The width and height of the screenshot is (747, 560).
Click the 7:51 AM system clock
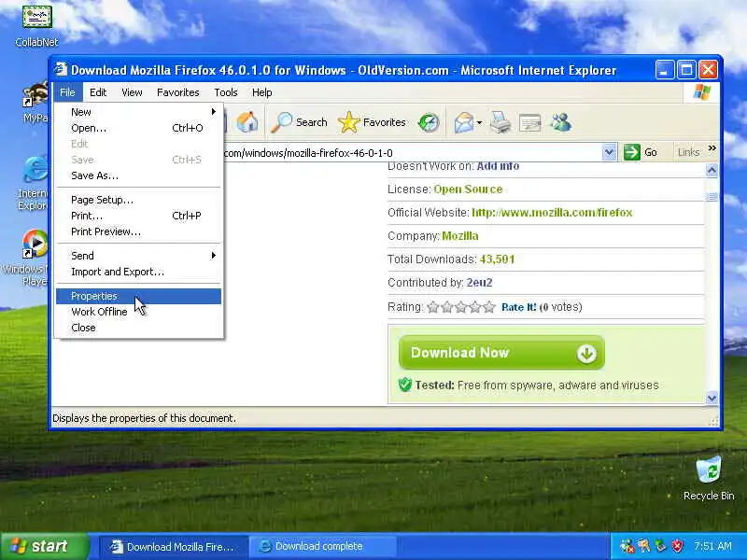point(713,546)
